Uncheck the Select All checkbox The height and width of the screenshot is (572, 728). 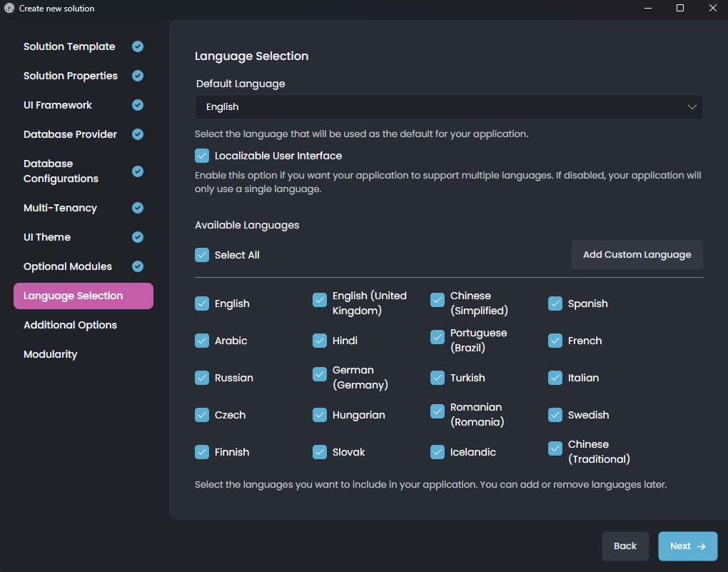tap(202, 255)
